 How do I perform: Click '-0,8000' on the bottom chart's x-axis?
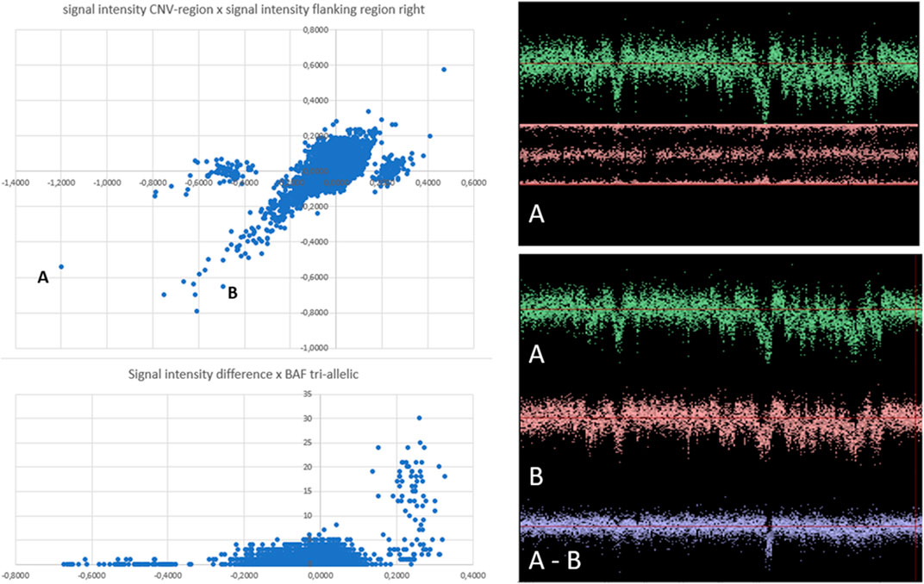tap(15, 575)
